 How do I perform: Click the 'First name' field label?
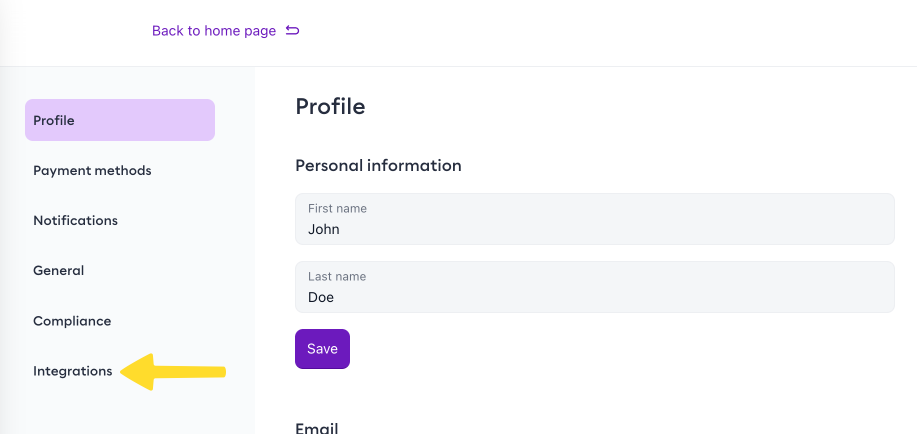tap(337, 209)
